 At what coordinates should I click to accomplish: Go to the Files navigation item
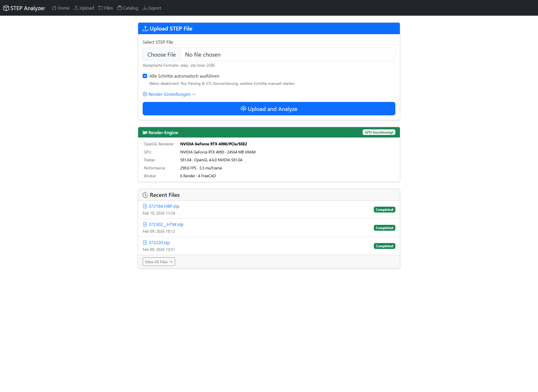pos(108,8)
